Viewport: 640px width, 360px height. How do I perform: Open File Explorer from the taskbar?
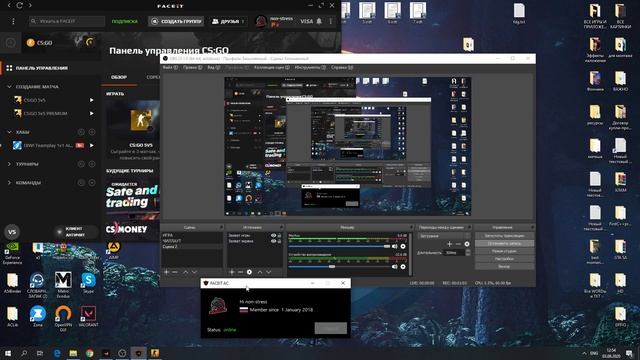pyautogui.click(x=73, y=353)
